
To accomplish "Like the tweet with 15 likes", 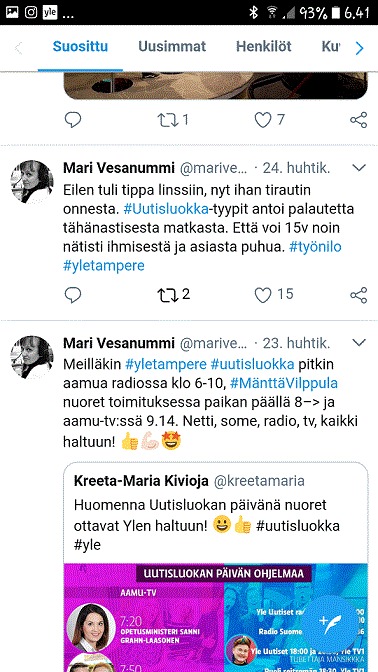I will pos(263,295).
